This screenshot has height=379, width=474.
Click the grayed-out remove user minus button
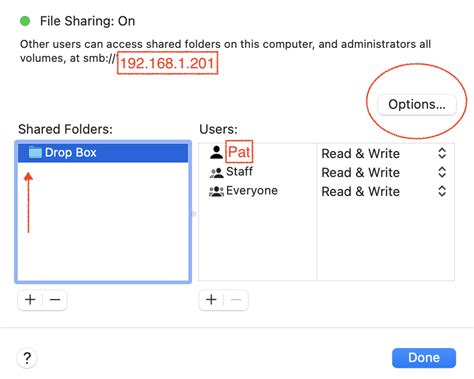[x=236, y=300]
